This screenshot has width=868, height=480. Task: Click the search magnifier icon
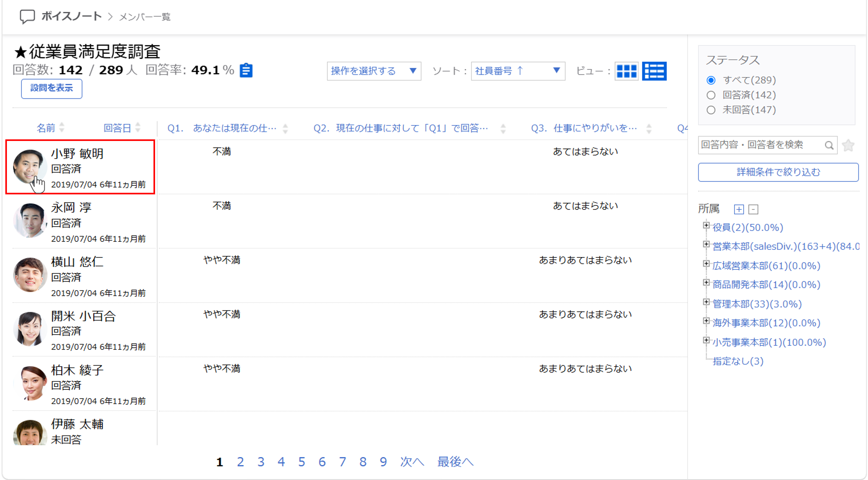tap(829, 145)
